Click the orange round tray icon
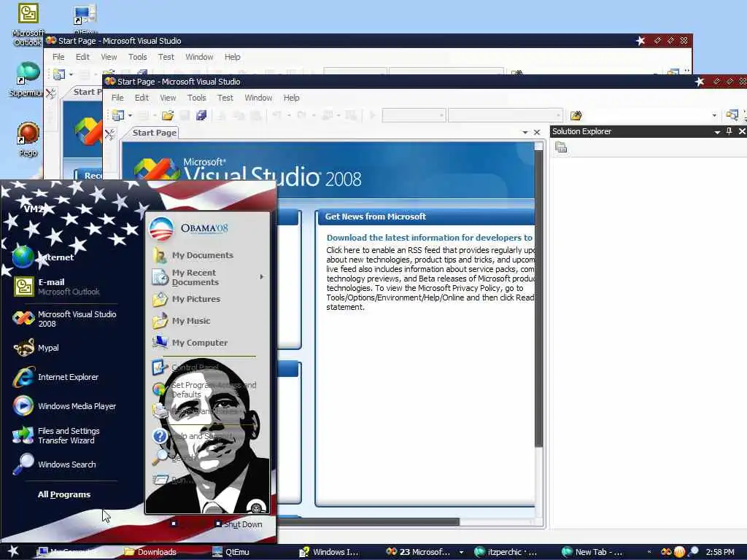The image size is (747, 560). tap(679, 552)
